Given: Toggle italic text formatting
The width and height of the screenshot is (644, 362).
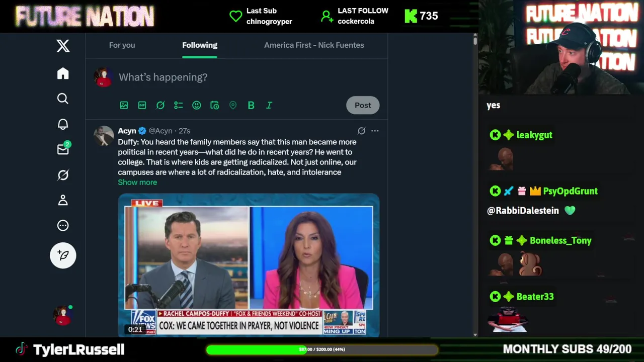Looking at the screenshot, I should (269, 105).
